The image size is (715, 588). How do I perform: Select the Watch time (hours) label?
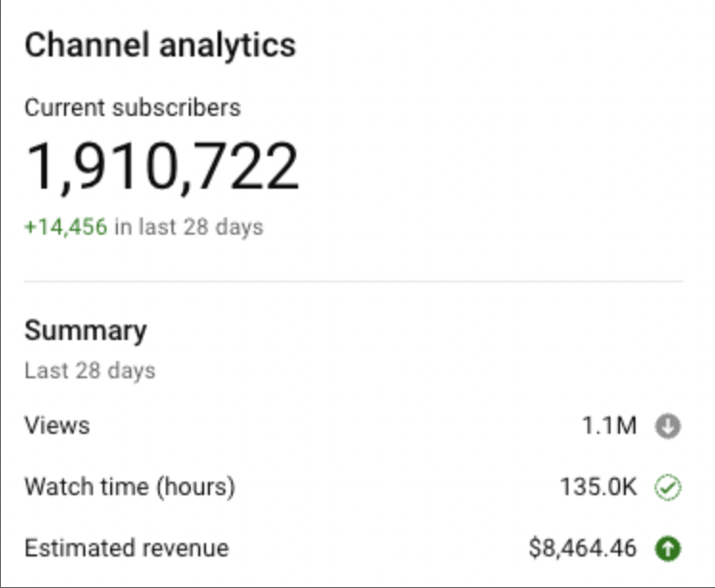coord(129,486)
